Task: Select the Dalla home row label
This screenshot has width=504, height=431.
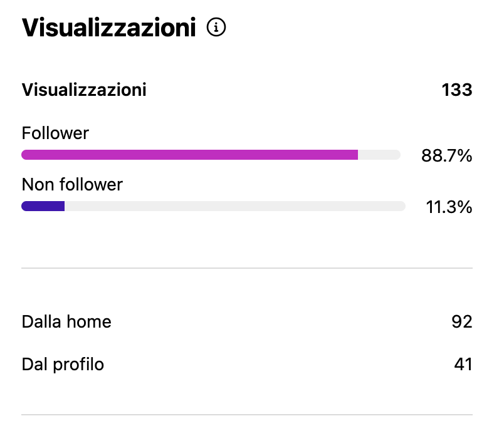Action: [x=66, y=322]
